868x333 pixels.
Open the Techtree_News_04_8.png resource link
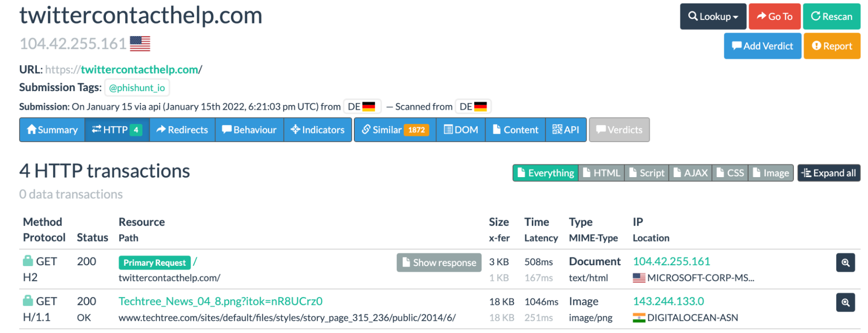[x=221, y=301]
